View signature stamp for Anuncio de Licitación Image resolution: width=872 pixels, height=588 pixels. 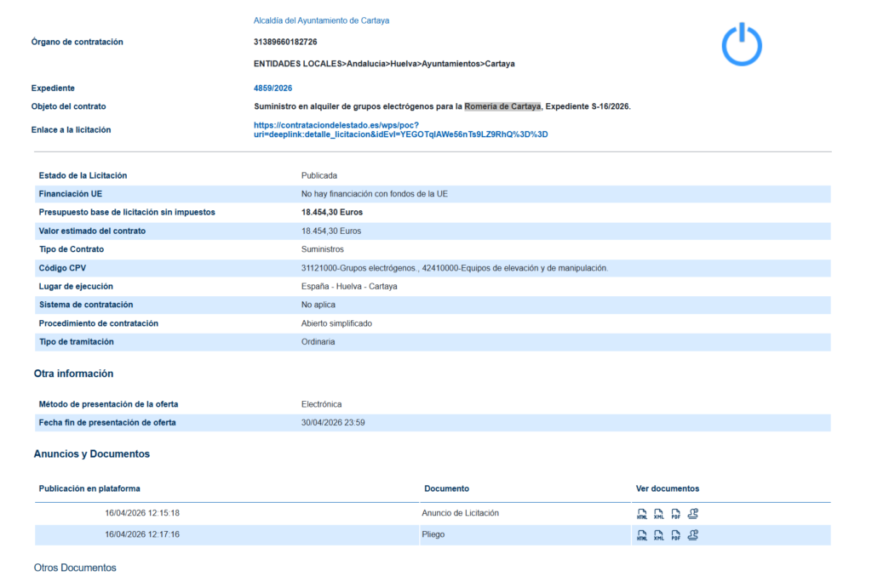[693, 514]
